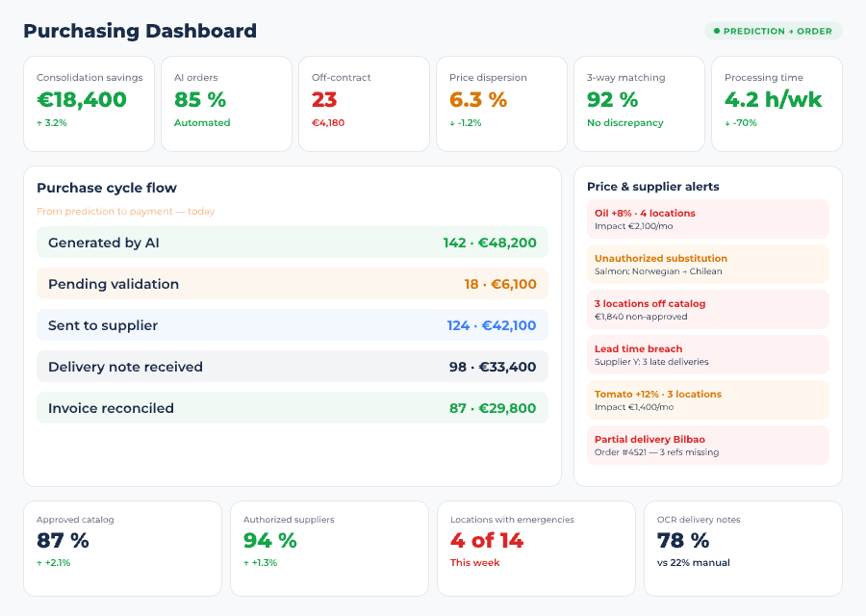Open the Consolidation savings KPI card
Image resolution: width=866 pixels, height=616 pixels.
[89, 104]
